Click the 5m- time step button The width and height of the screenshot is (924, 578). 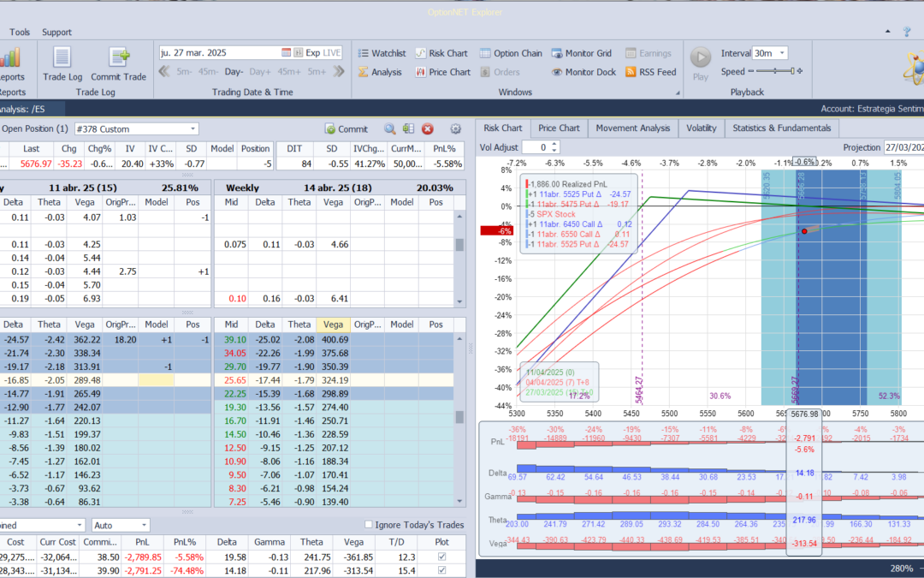point(185,72)
